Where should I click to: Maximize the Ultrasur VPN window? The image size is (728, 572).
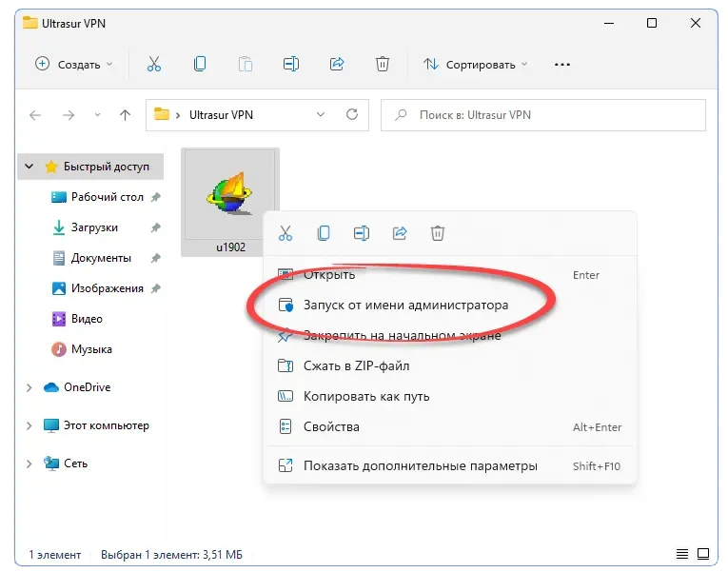[652, 23]
